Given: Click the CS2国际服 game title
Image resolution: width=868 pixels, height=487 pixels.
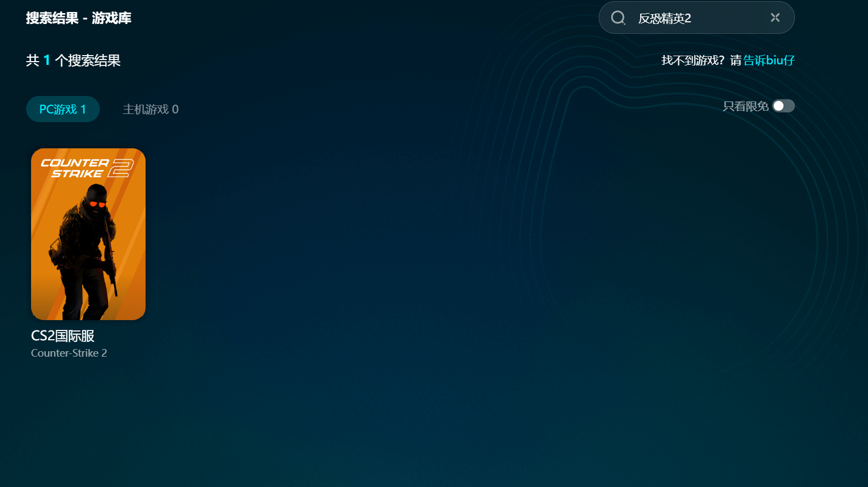Looking at the screenshot, I should pos(63,336).
